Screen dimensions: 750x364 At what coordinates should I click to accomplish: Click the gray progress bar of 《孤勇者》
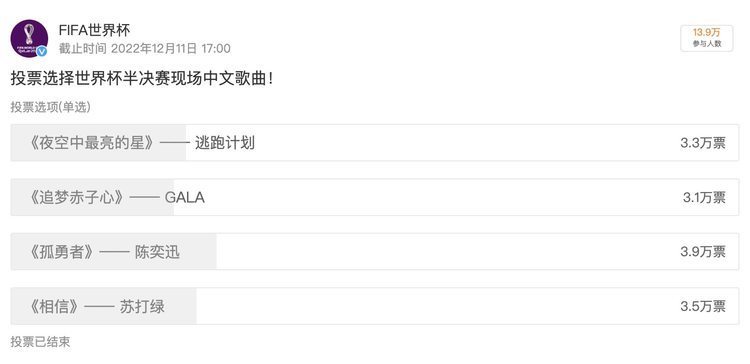coord(113,252)
